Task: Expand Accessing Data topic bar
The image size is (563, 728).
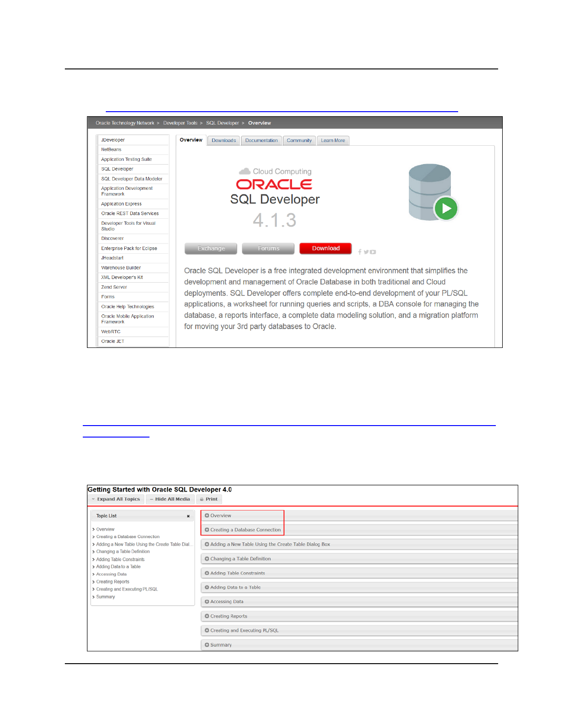Action: [359, 602]
